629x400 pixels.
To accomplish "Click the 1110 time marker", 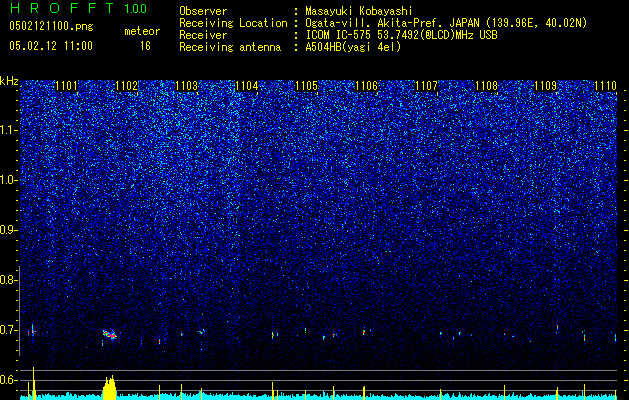I will [x=605, y=86].
